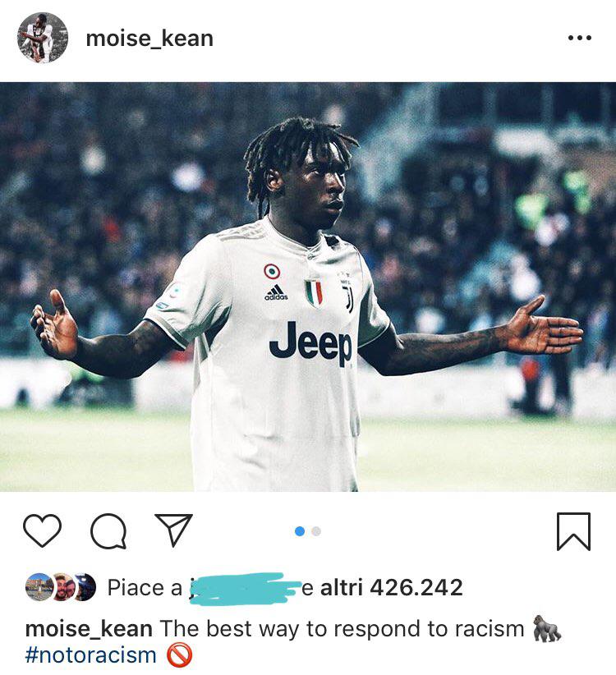Open the #notoracism hashtag
616x675 pixels.
coord(91,655)
